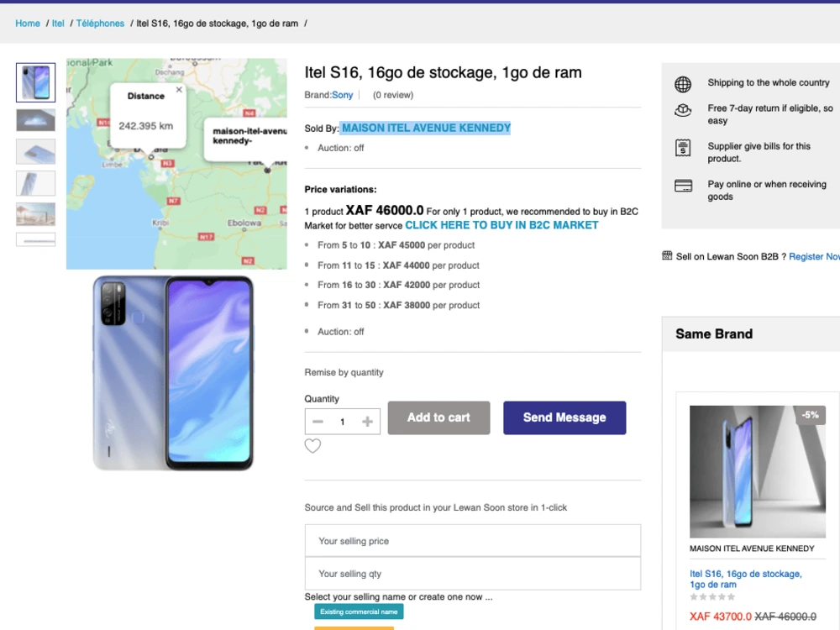Open Same Brand product image

(x=758, y=471)
